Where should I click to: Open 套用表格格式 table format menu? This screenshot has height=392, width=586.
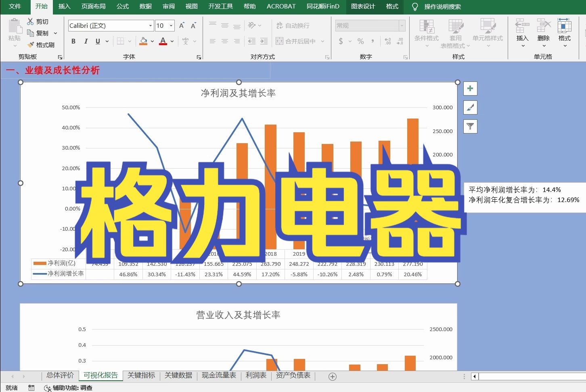(x=456, y=33)
